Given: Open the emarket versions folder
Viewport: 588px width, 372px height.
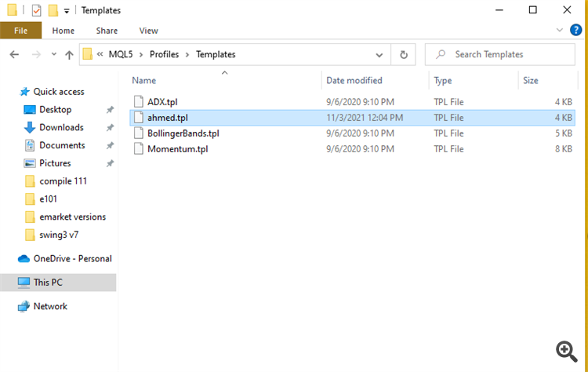Looking at the screenshot, I should pyautogui.click(x=72, y=217).
